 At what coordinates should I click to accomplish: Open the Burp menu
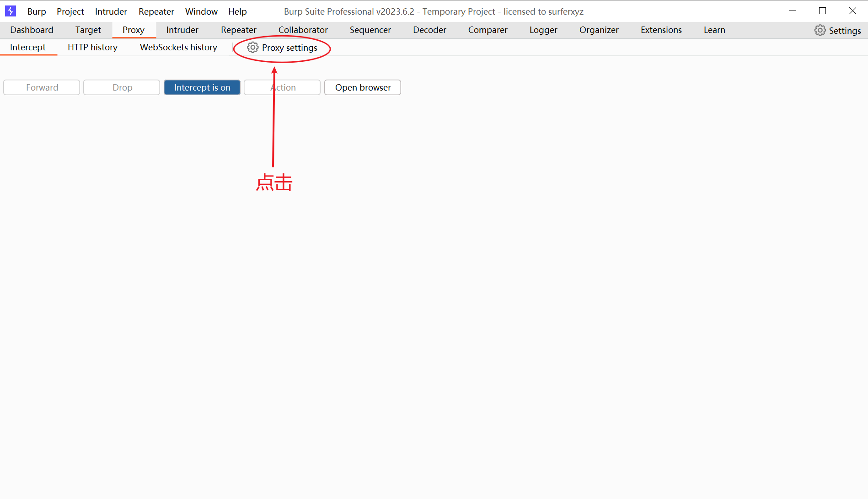pyautogui.click(x=37, y=11)
